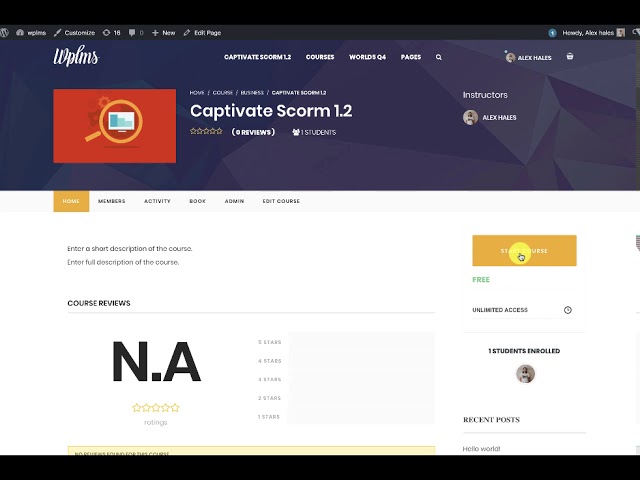Open Alex Hales profile in header
Screen dimensions: 640x480
pos(529,58)
